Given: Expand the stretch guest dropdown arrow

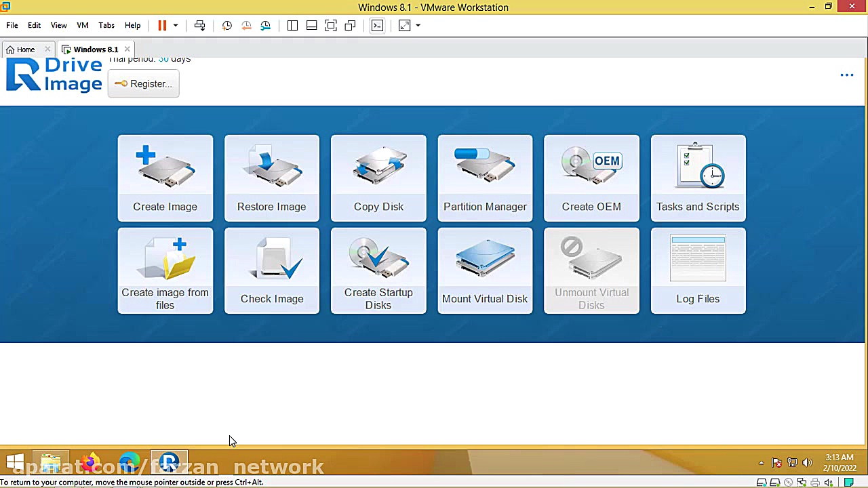Looking at the screenshot, I should point(418,26).
